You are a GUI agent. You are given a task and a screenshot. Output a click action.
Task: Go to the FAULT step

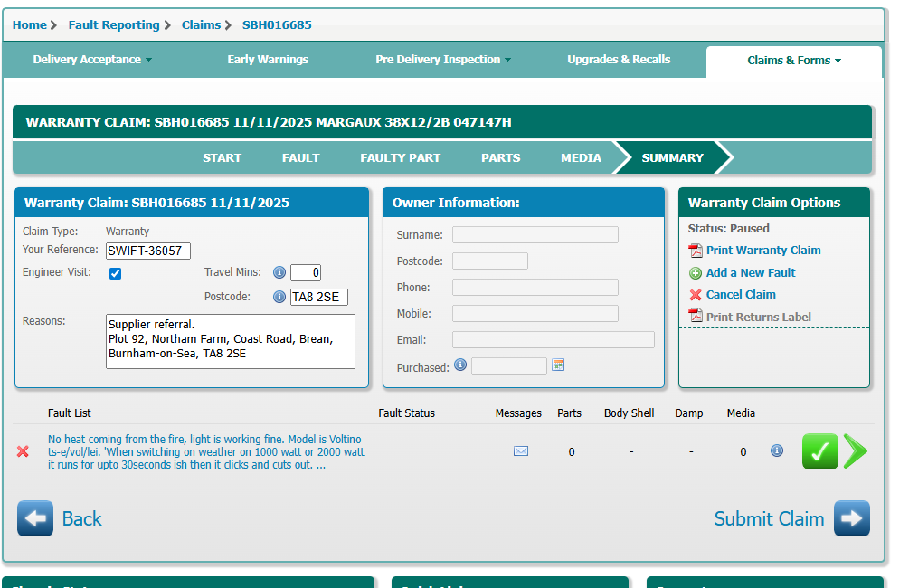click(x=301, y=157)
